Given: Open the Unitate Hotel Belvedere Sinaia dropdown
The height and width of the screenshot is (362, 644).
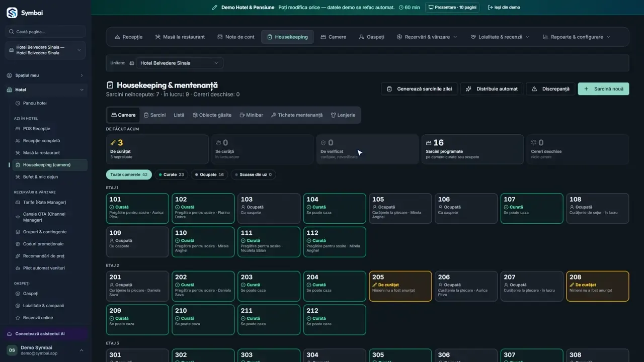Looking at the screenshot, I should click(180, 63).
